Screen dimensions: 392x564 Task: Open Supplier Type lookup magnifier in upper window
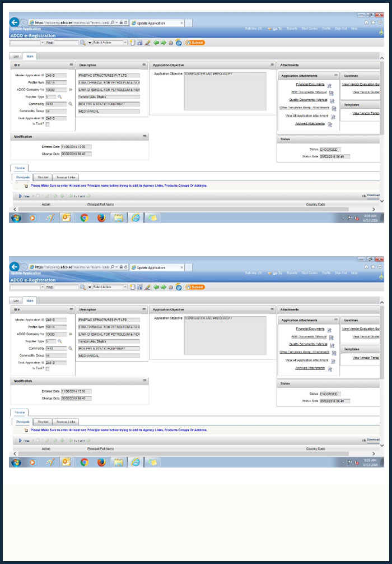coord(59,96)
